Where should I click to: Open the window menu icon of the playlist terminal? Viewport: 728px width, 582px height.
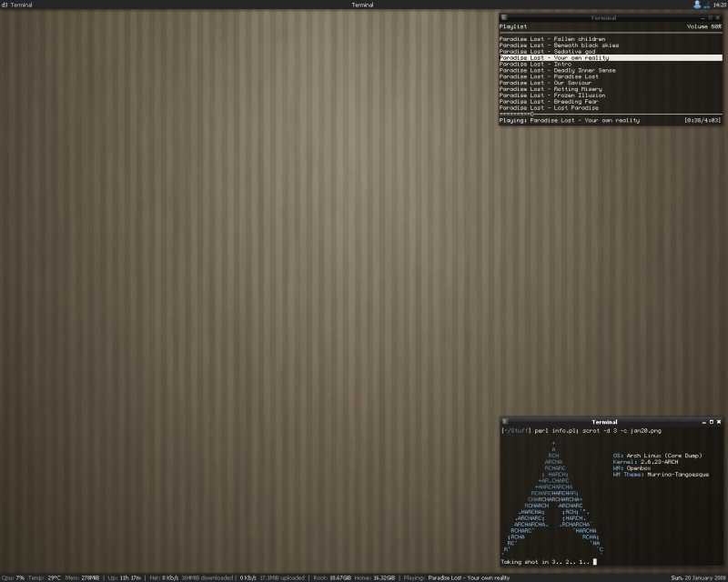[x=504, y=17]
